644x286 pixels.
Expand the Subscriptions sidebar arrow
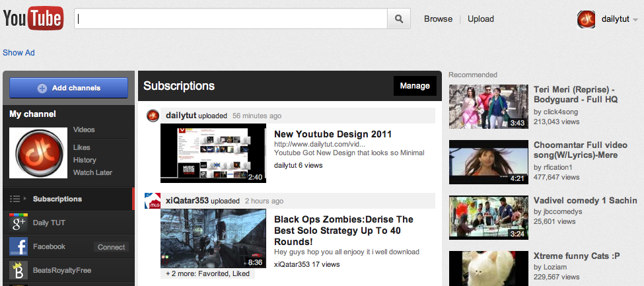(25, 199)
